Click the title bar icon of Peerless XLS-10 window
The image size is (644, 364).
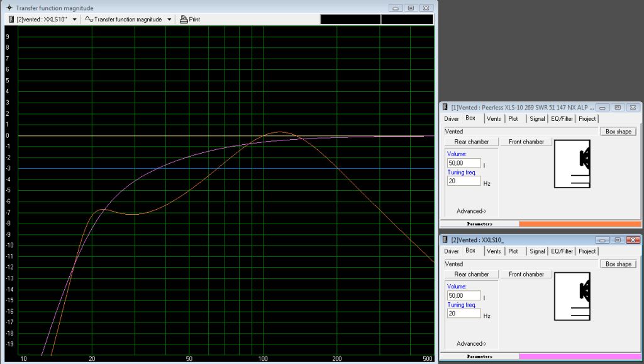pos(445,108)
